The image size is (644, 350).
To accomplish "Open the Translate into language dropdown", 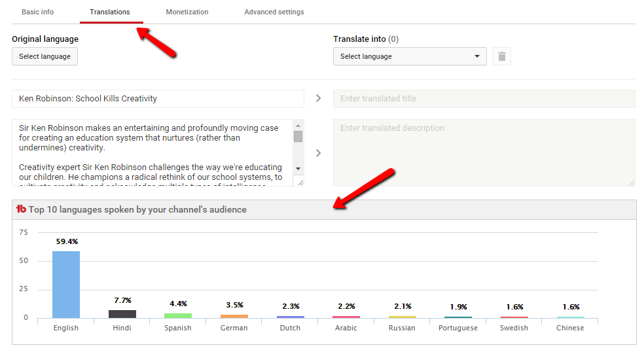I will (x=410, y=56).
